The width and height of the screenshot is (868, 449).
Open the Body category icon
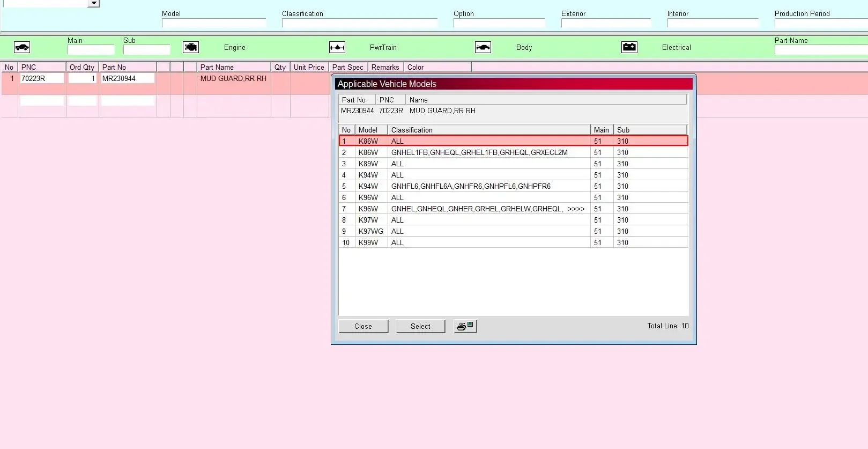coord(483,47)
